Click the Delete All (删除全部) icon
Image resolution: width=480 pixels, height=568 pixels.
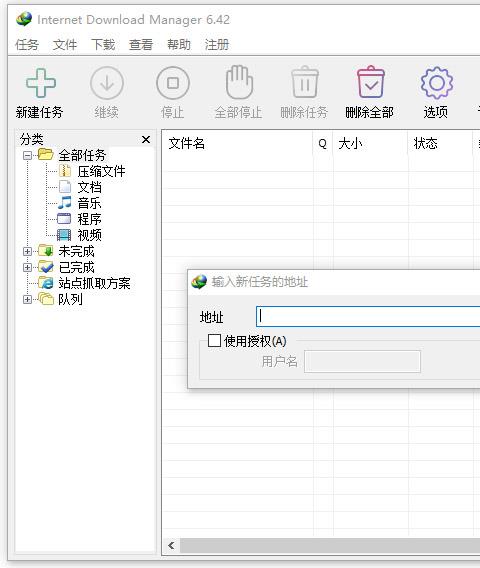click(x=371, y=82)
